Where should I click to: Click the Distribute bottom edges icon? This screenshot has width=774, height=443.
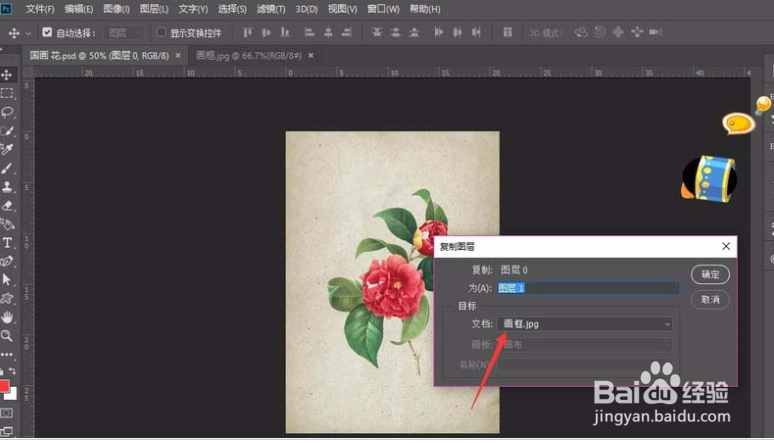414,33
